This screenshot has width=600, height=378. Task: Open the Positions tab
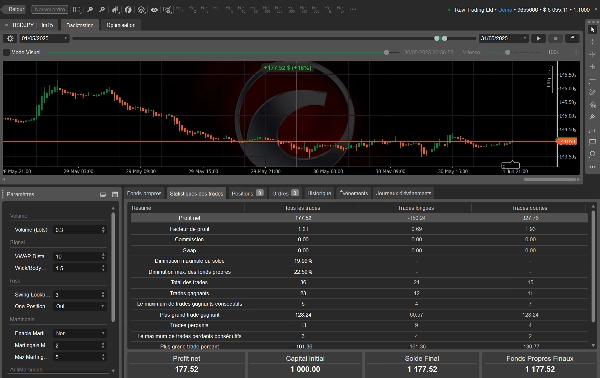pyautogui.click(x=247, y=194)
